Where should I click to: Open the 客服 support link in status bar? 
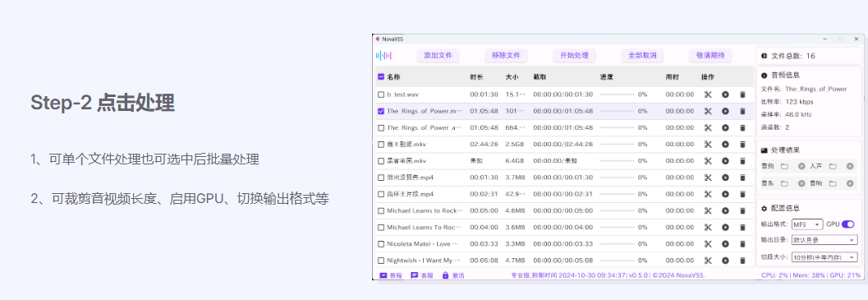[x=422, y=275]
